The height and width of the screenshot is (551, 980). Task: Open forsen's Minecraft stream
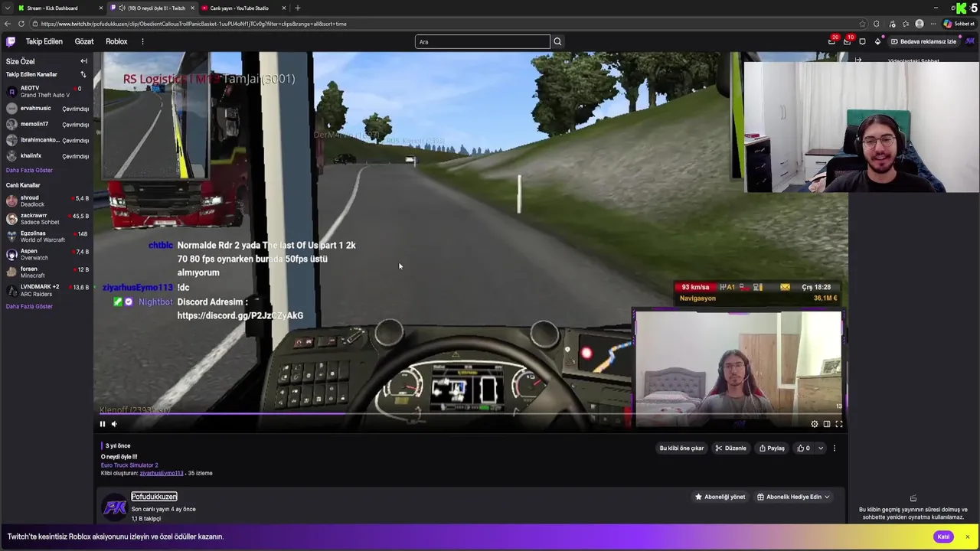[x=47, y=272]
